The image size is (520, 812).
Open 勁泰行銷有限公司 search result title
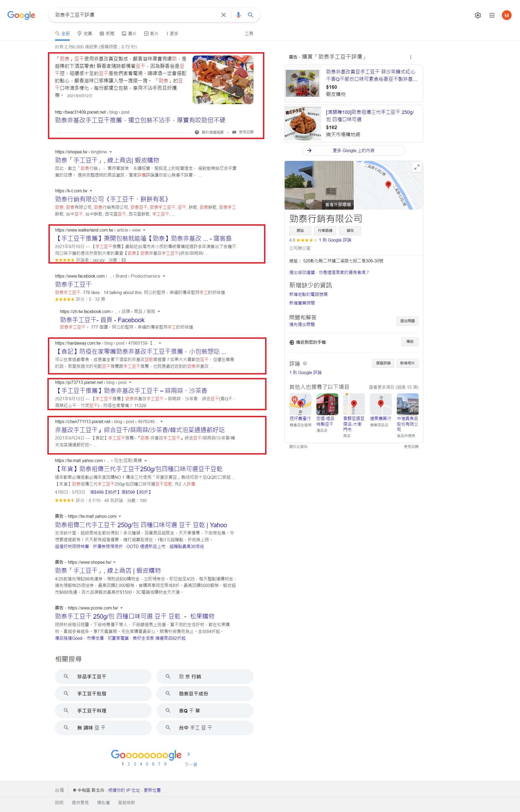pyautogui.click(x=112, y=199)
